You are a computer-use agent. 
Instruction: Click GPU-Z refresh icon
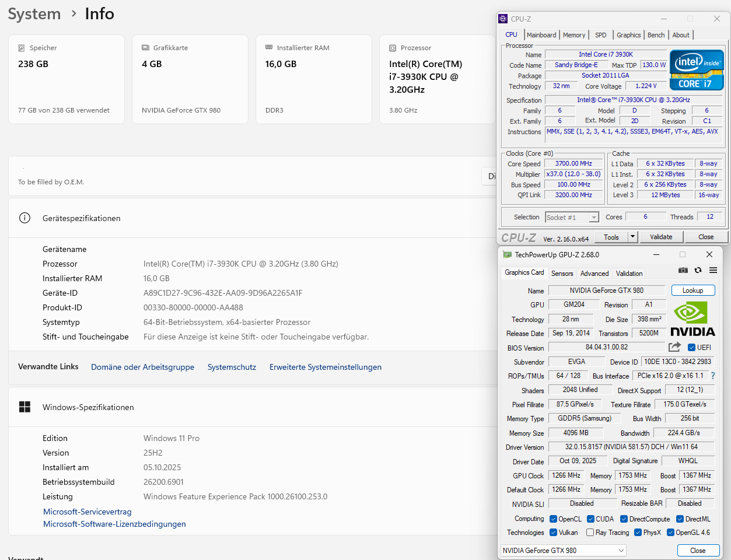[698, 270]
